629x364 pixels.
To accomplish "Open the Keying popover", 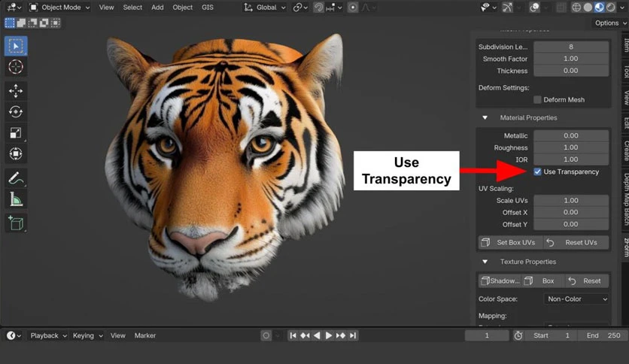I will (87, 335).
